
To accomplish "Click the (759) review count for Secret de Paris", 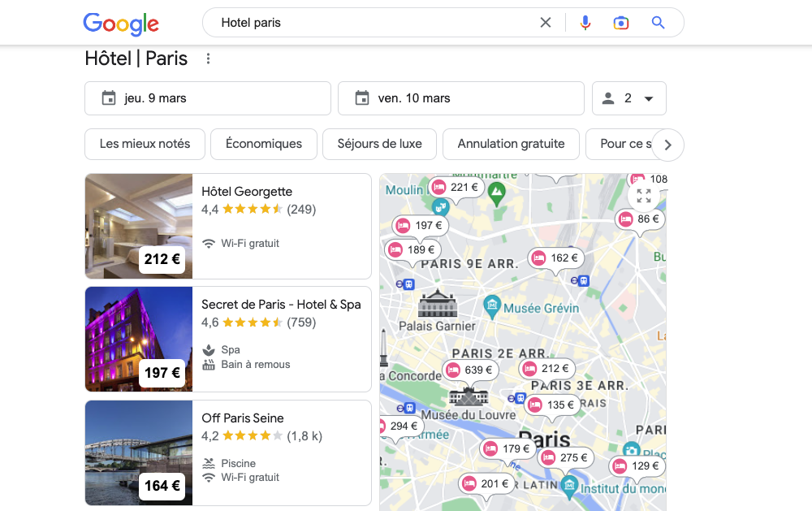I will [x=301, y=323].
